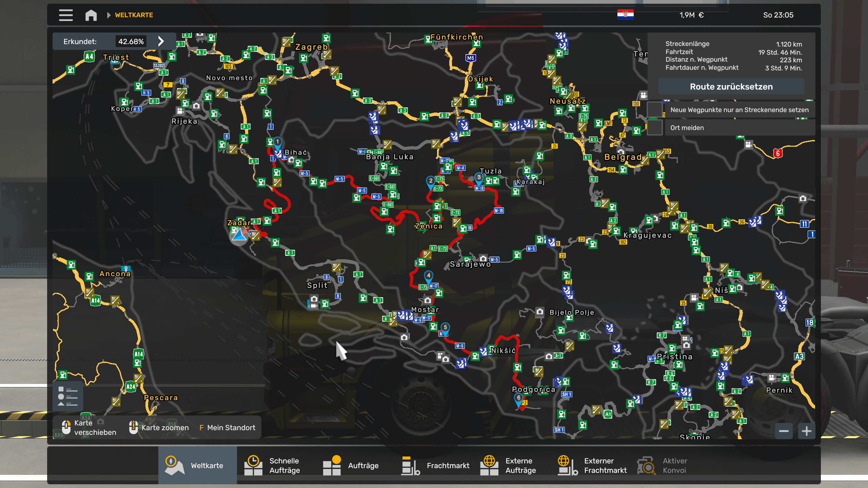Toggle the 'Ort meiden' checkbox

(655, 128)
